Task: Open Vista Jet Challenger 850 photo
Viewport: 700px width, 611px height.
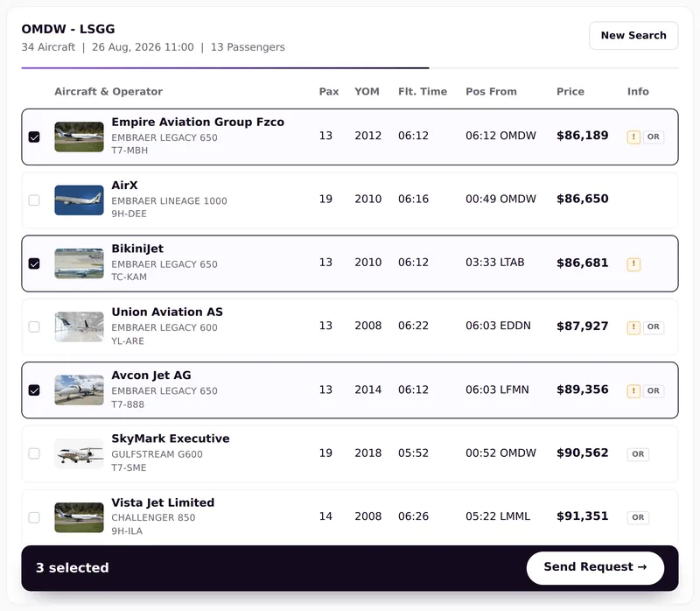Action: [x=79, y=517]
